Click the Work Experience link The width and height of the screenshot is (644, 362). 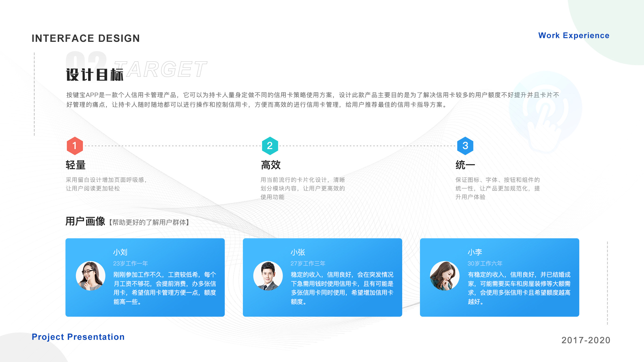coord(574,36)
